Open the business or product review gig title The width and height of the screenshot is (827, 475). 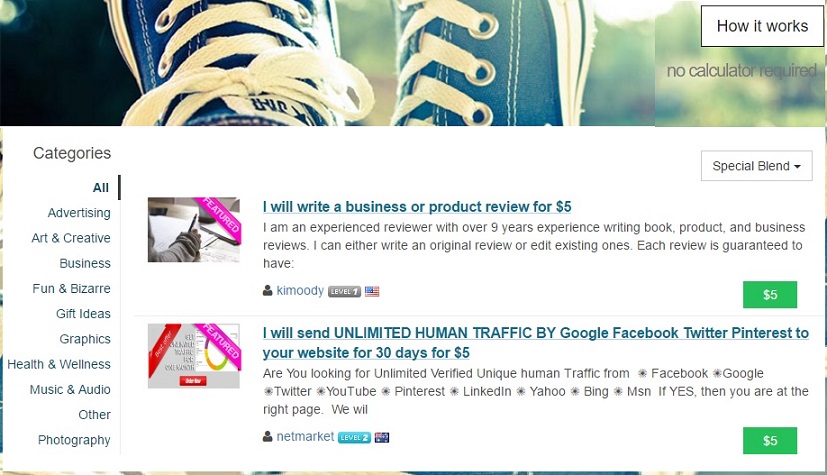(417, 207)
